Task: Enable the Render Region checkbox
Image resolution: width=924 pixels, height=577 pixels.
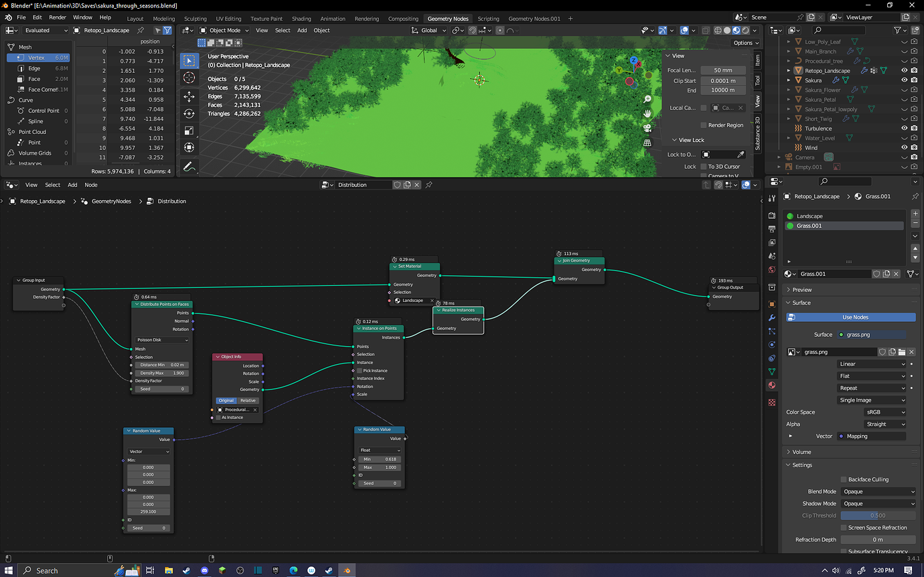Action: pyautogui.click(x=703, y=125)
